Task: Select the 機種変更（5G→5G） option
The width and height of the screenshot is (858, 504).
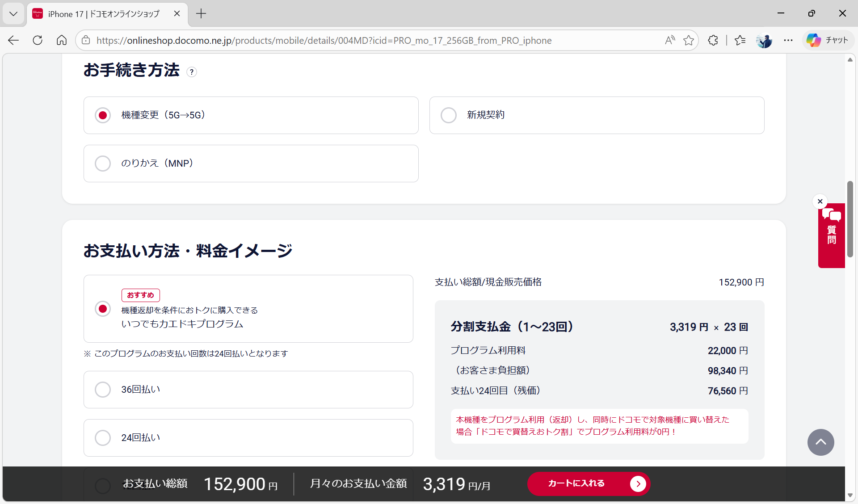Action: (x=103, y=115)
